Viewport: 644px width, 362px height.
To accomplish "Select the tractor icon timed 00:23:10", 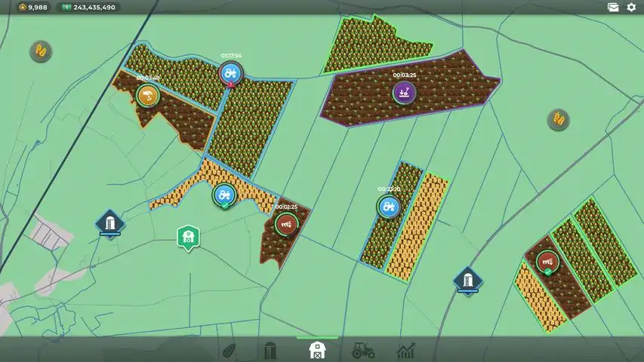I will (389, 207).
